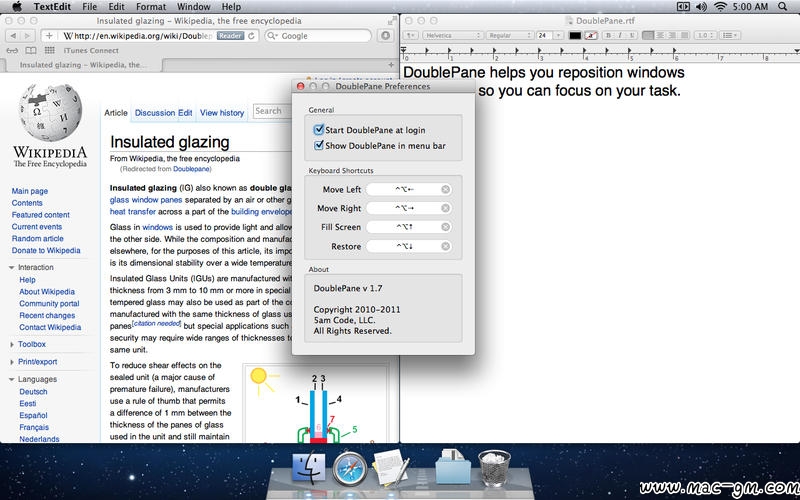Open the text background color swatch

tap(591, 35)
